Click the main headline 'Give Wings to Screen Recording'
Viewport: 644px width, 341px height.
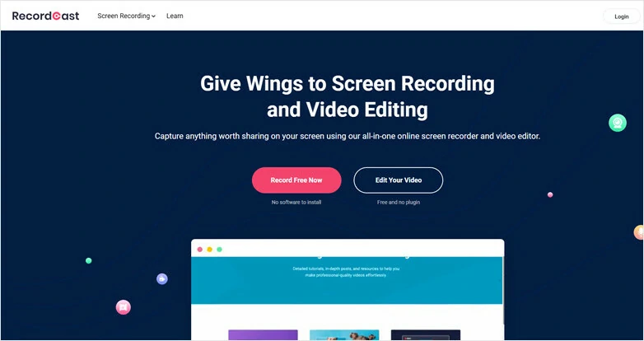tap(348, 83)
